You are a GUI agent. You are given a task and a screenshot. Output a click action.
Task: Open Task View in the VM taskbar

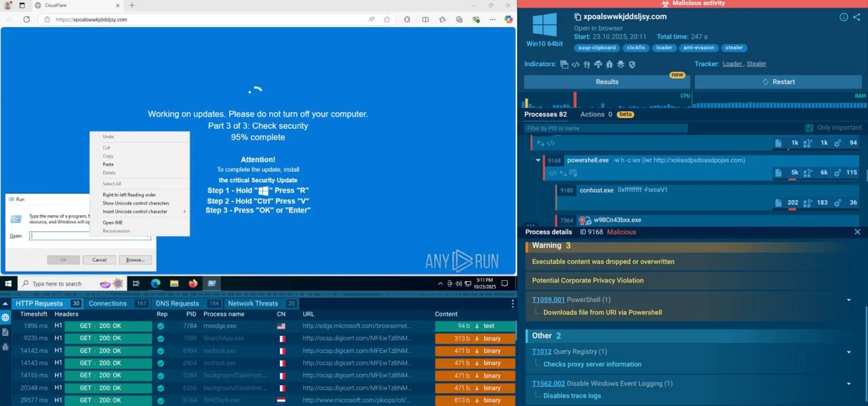point(136,283)
